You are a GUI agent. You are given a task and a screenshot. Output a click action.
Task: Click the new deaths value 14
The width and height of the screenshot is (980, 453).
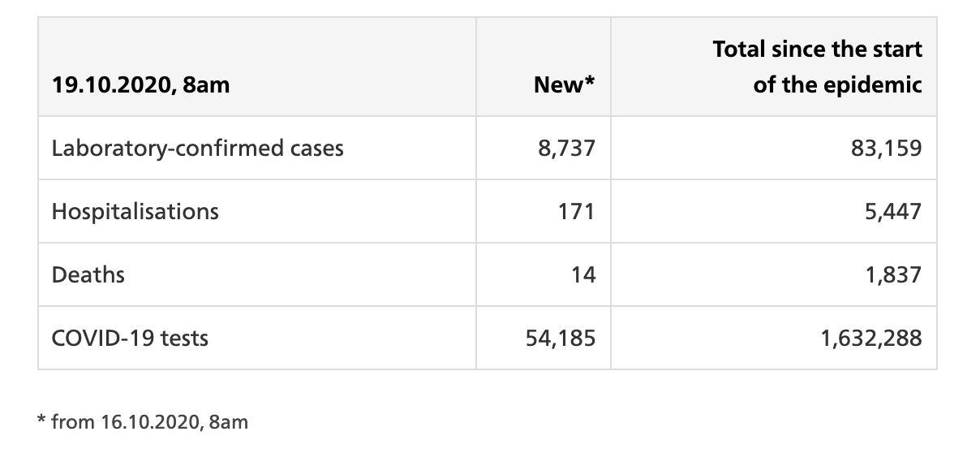[582, 274]
